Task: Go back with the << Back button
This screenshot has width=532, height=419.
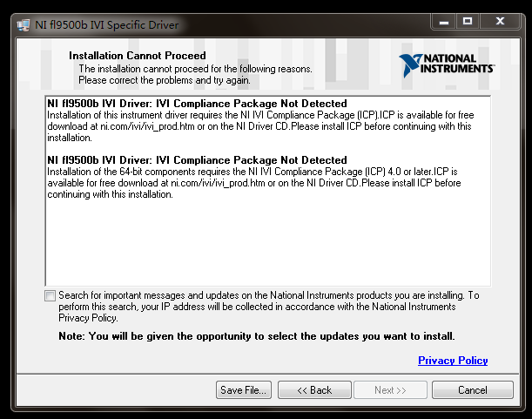Action: point(314,389)
